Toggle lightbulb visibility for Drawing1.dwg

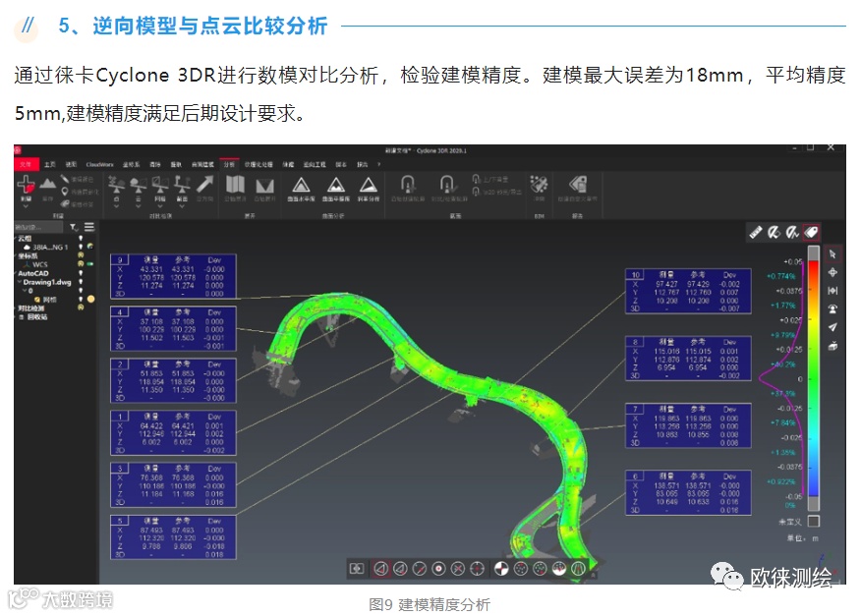(81, 282)
